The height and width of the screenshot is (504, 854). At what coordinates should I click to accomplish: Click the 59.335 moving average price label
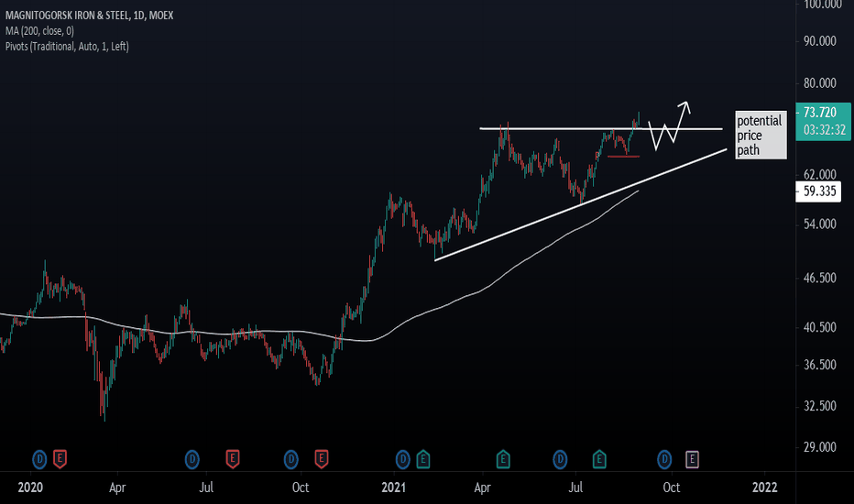pos(819,192)
